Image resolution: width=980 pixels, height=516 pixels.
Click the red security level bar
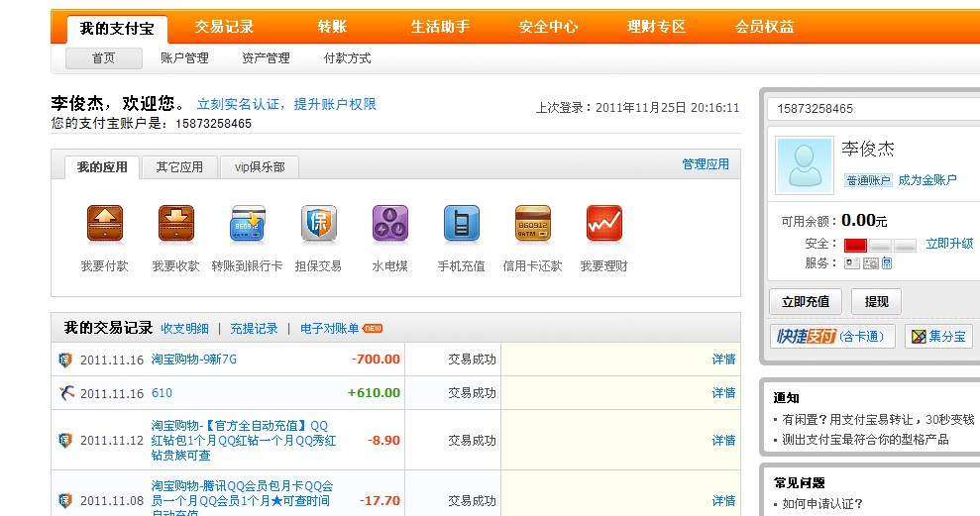click(855, 246)
